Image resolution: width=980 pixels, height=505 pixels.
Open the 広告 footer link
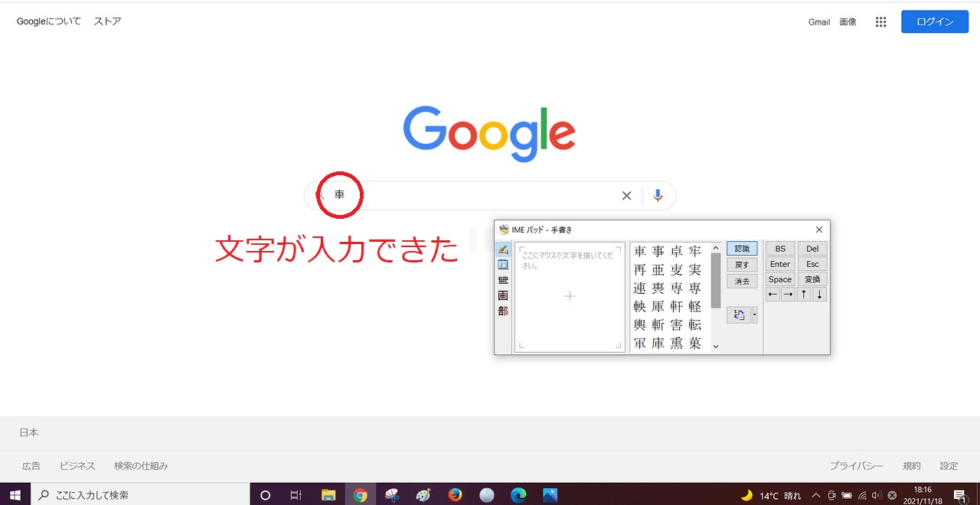click(x=31, y=465)
